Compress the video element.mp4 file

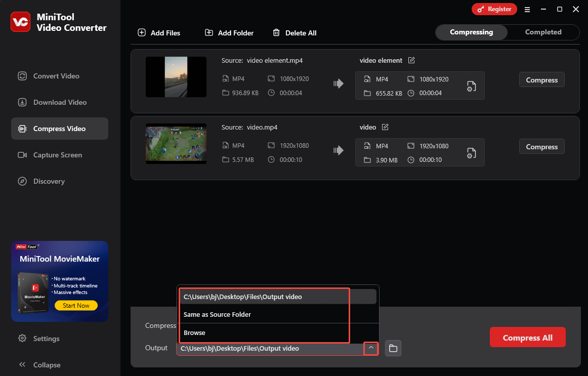tap(541, 80)
